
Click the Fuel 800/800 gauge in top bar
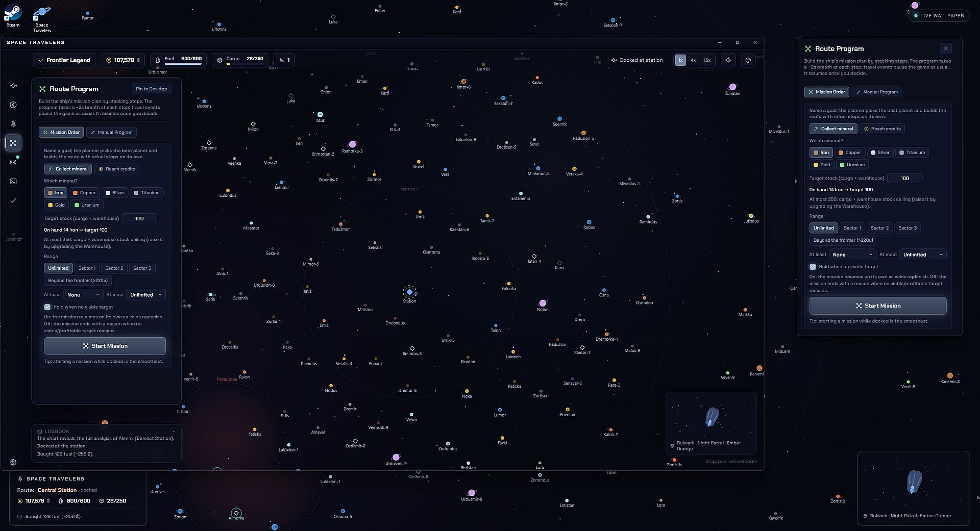tap(178, 60)
